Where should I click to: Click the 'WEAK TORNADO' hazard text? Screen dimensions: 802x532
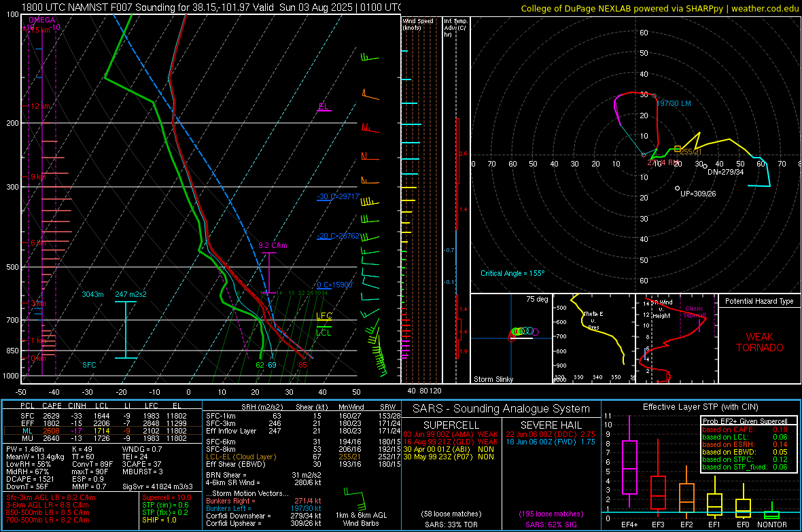tap(760, 342)
